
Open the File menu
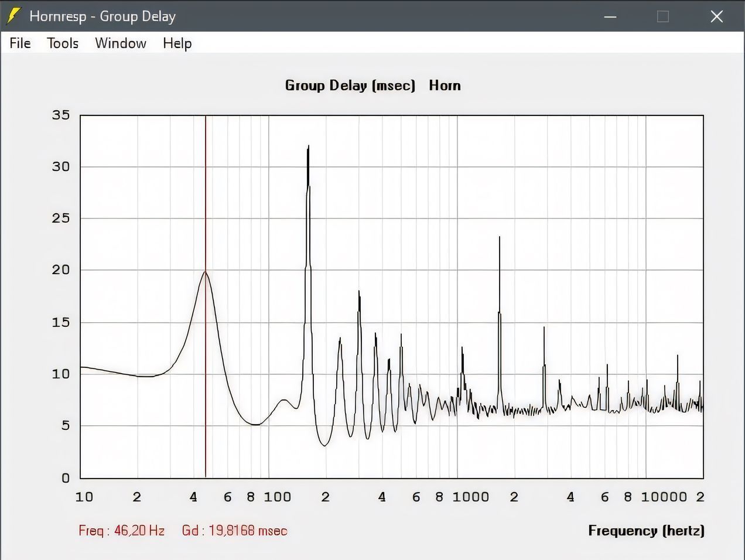click(20, 43)
